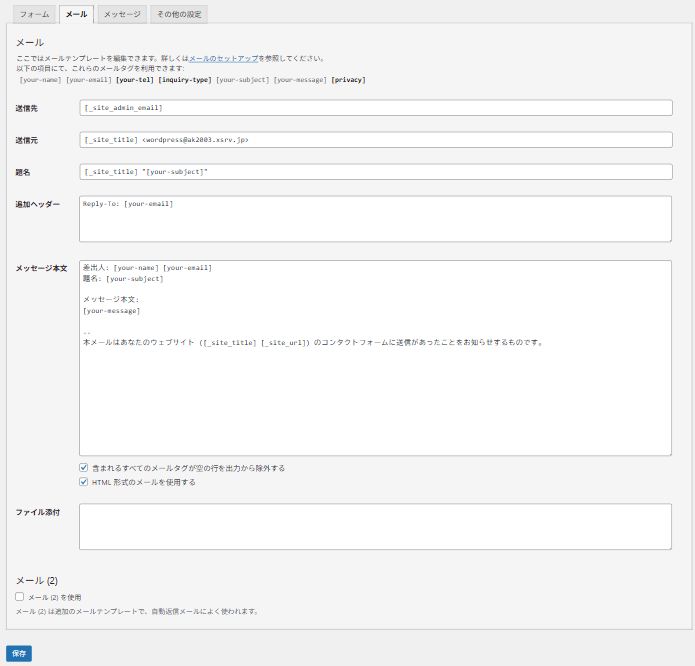
Task: Click the 保存 button
Action: point(19,653)
